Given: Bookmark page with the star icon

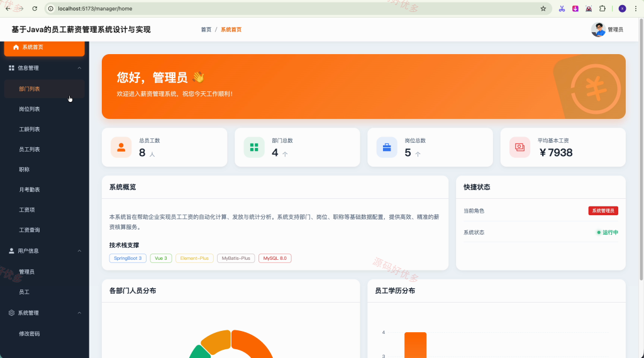Looking at the screenshot, I should (543, 8).
